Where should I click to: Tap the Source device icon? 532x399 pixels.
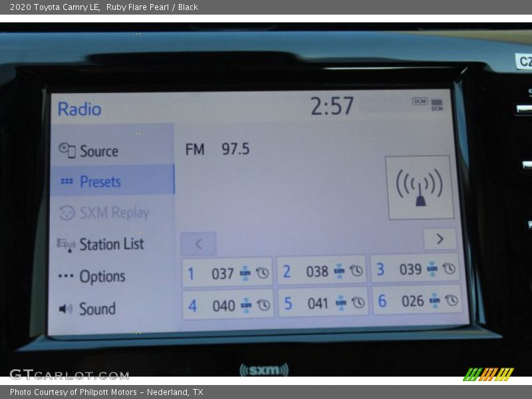tap(67, 150)
